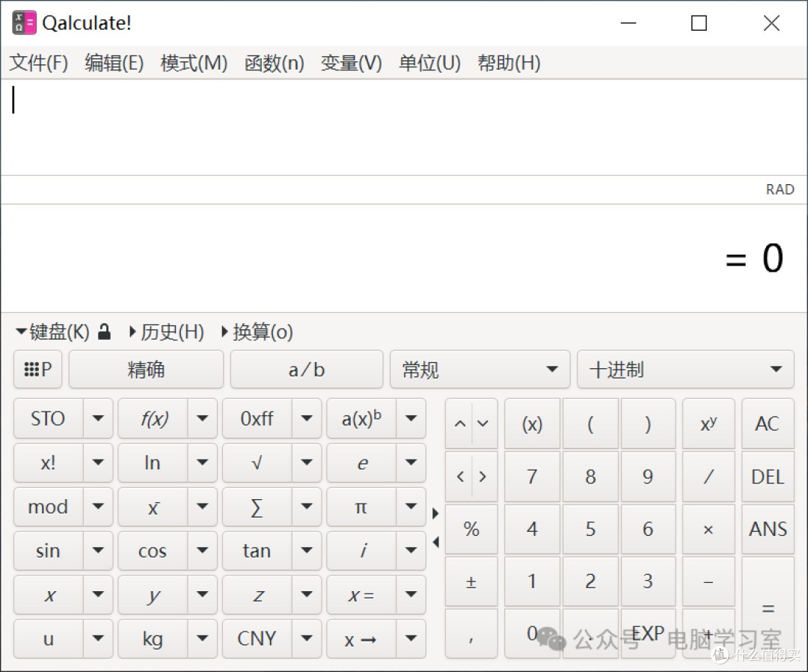Click the a(x)ᵇ factorize button

[x=361, y=418]
